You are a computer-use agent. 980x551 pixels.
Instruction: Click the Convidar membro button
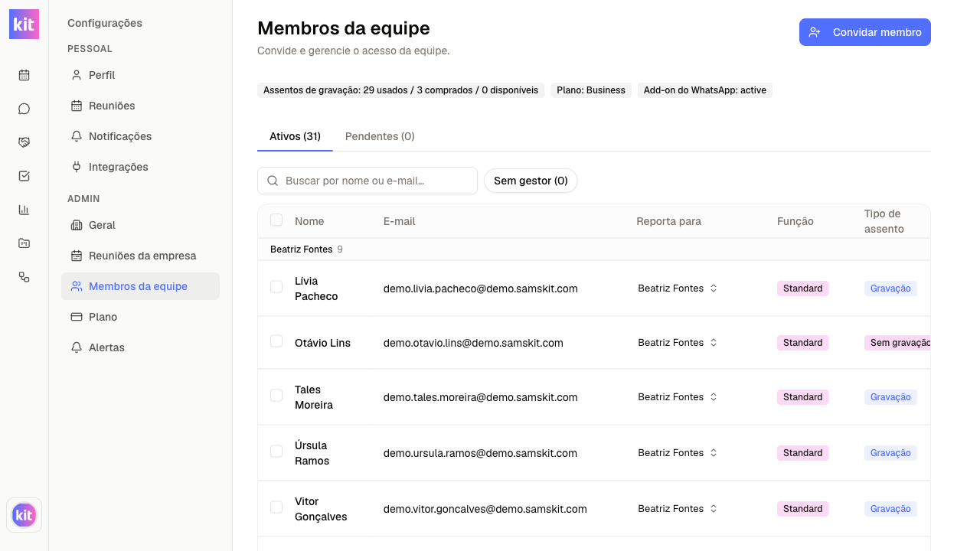[865, 32]
